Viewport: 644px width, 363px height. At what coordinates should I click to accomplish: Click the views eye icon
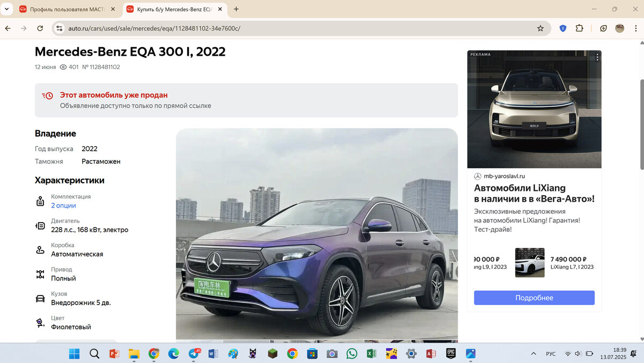(63, 67)
